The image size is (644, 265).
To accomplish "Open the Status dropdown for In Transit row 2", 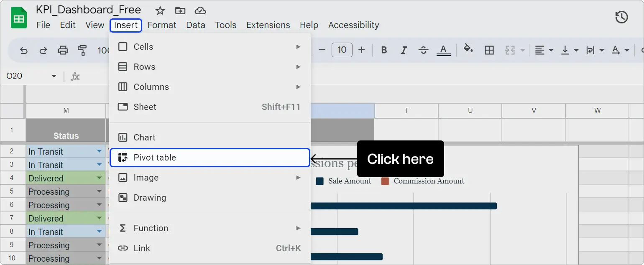I will coord(99,151).
